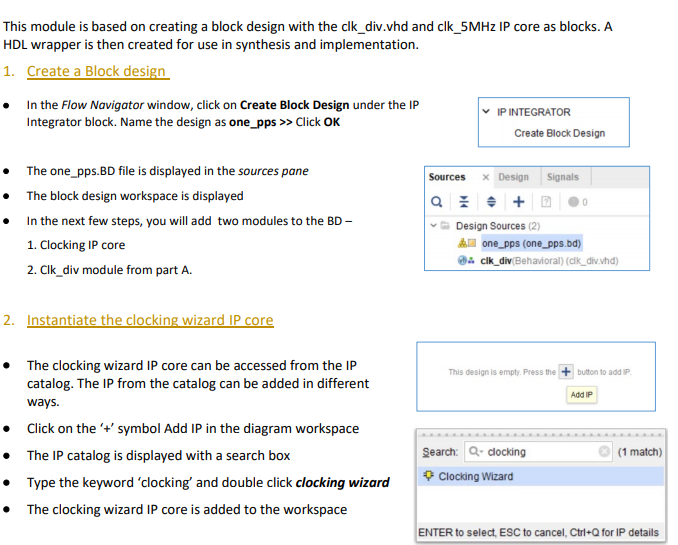Collapse the IP INTEGRATOR section chevron

click(x=486, y=112)
